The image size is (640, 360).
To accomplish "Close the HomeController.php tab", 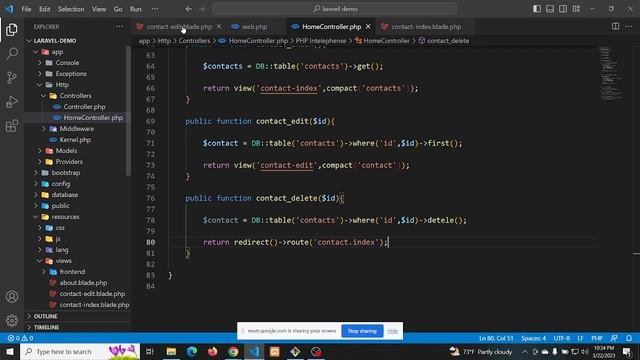I will coord(368,27).
